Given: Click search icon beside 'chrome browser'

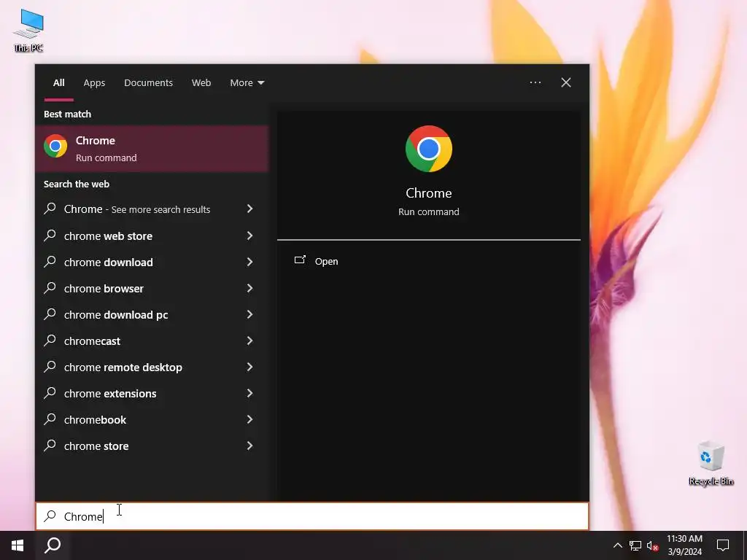Looking at the screenshot, I should 50,287.
